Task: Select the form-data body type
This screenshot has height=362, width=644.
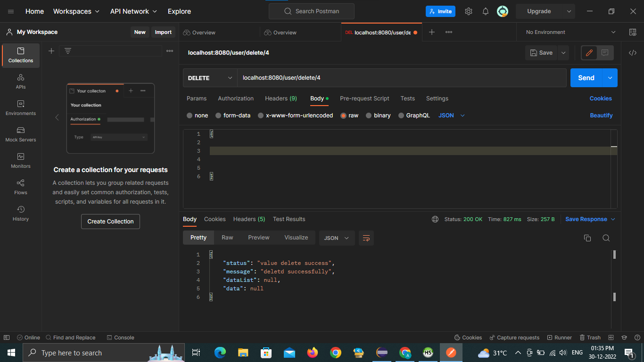Action: click(233, 115)
